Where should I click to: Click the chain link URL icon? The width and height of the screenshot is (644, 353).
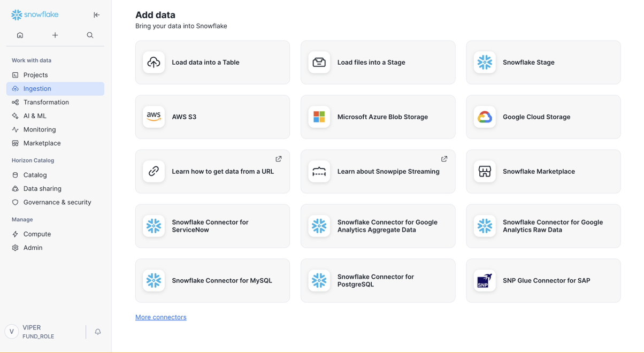[154, 172]
